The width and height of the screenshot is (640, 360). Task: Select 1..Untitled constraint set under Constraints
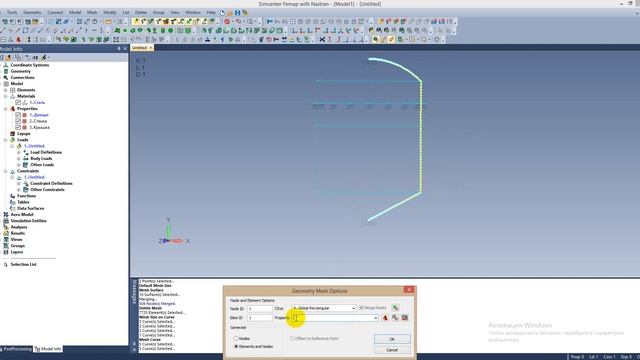click(x=34, y=177)
